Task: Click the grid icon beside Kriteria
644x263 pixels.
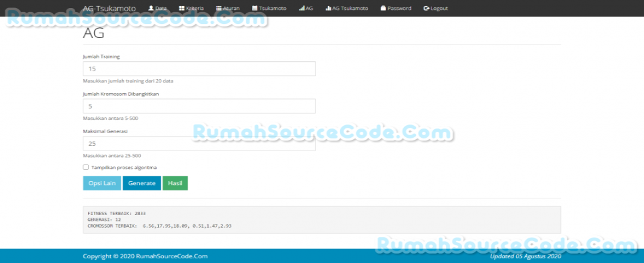Action: 182,8
